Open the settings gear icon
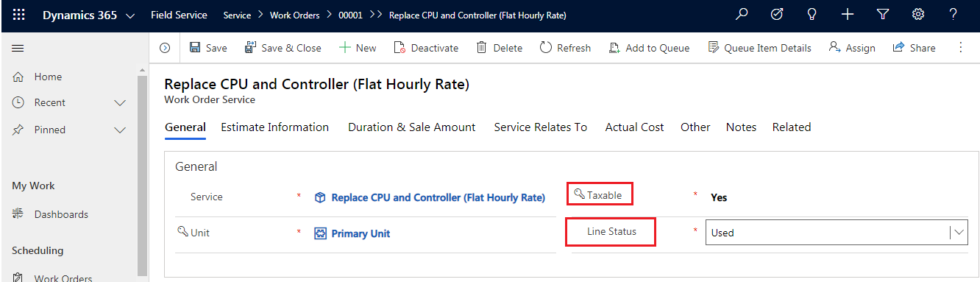This screenshot has height=282, width=980. 918,14
